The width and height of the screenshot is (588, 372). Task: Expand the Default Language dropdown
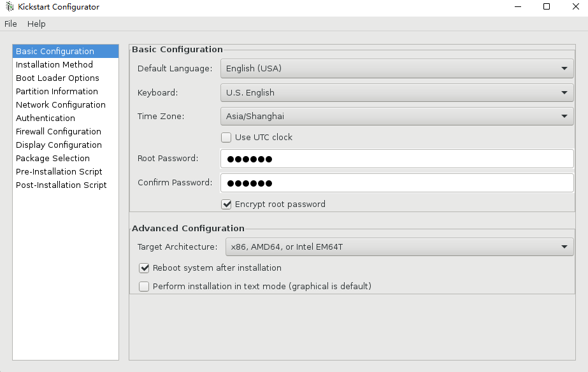pos(397,69)
